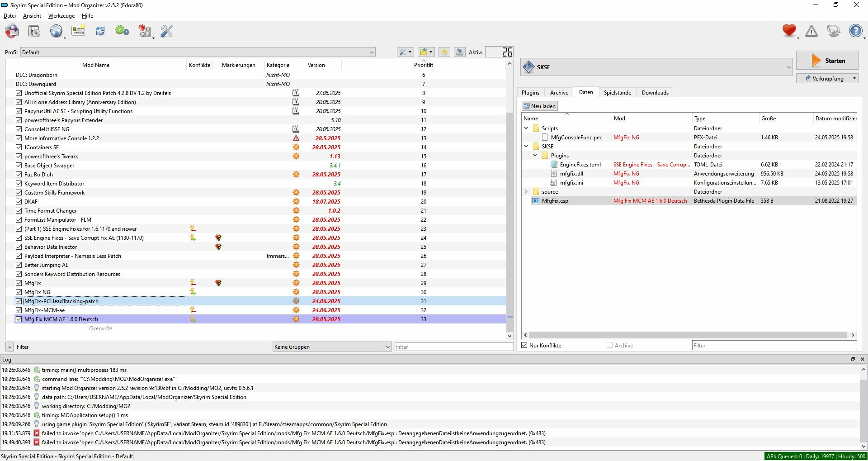This screenshot has width=868, height=461.
Task: Click the float log panel icon
Action: pyautogui.click(x=853, y=359)
